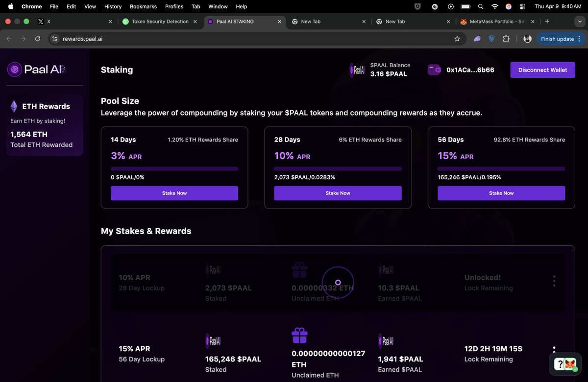
Task: Click the Ethereum icon beside ETH Rewards
Action: pyautogui.click(x=14, y=106)
